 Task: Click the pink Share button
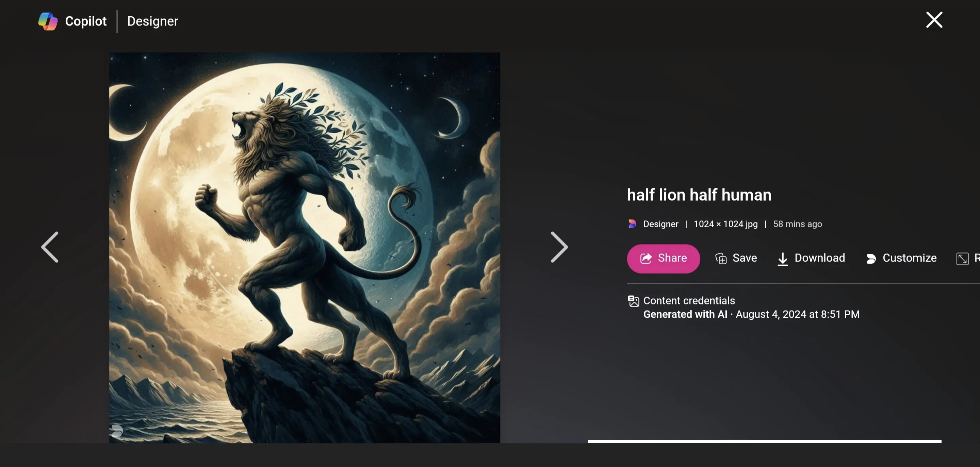663,258
